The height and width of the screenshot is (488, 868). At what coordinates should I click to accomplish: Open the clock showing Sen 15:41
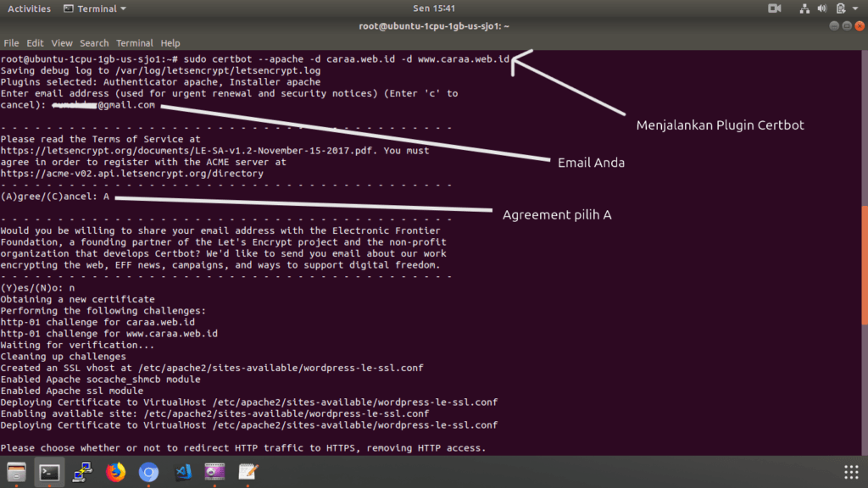[434, 8]
